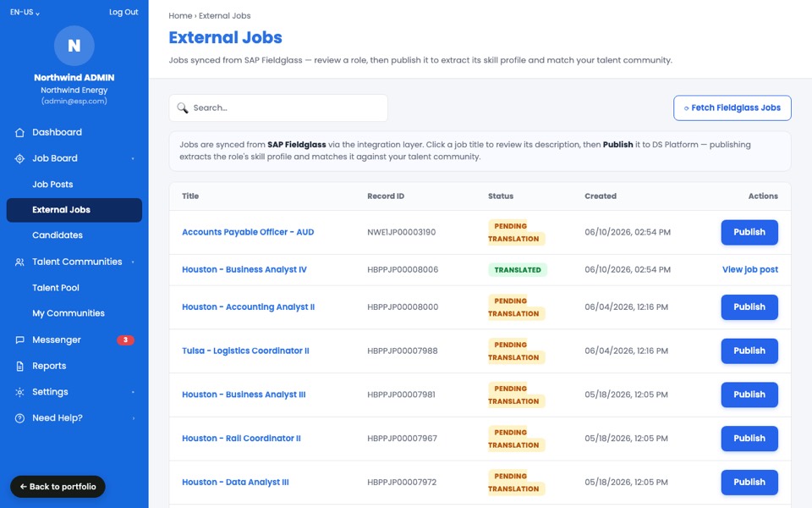The width and height of the screenshot is (812, 508).
Task: Click record ID HBPPJP00007967
Action: pyautogui.click(x=402, y=439)
